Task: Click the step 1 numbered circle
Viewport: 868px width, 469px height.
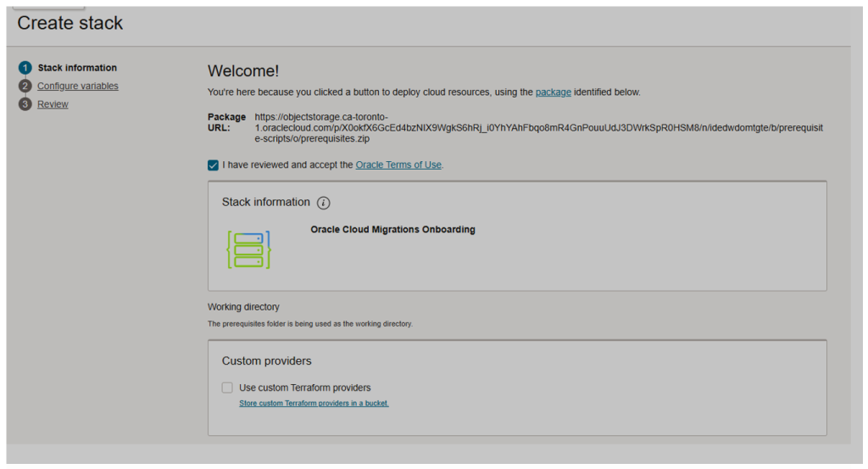Action: coord(25,68)
